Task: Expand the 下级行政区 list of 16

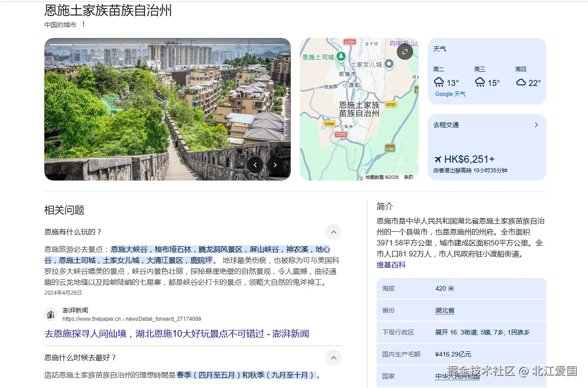Action: pyautogui.click(x=482, y=332)
